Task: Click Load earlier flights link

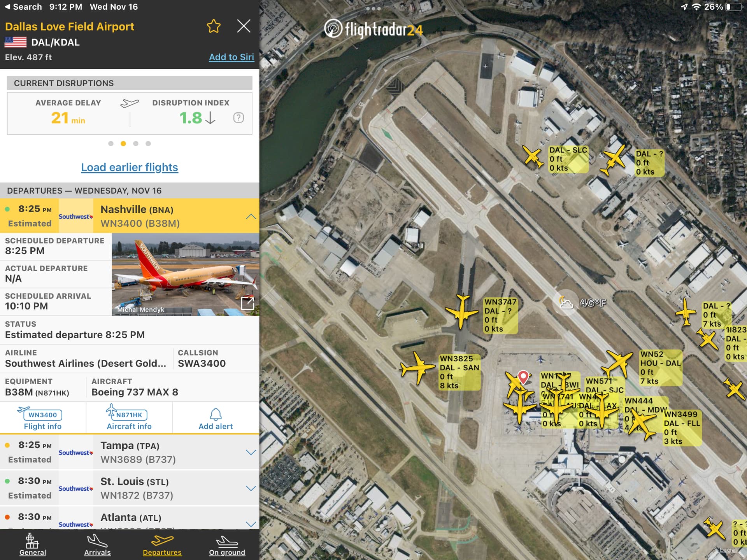Action: point(130,167)
